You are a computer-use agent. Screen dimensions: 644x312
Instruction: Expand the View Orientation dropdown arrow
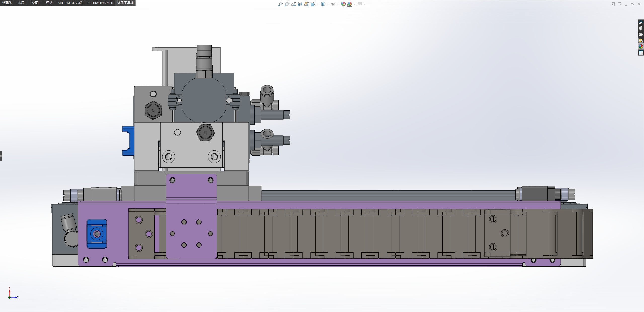318,4
